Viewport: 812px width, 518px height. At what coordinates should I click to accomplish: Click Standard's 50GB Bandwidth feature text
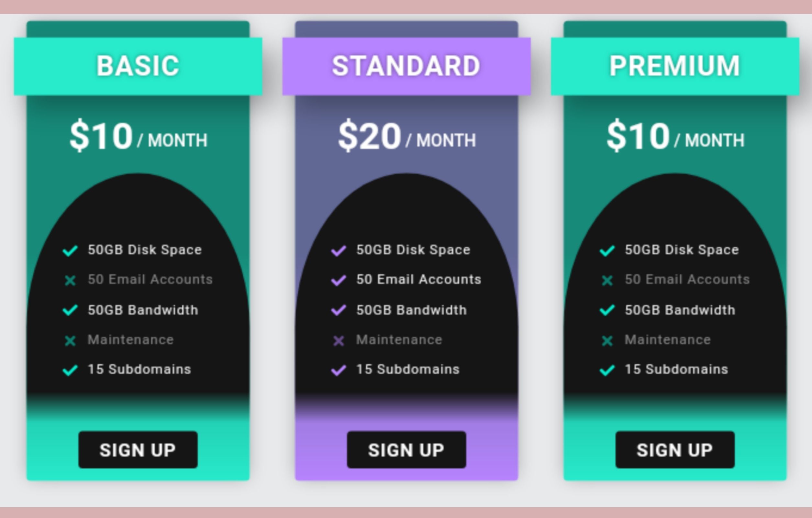point(412,310)
